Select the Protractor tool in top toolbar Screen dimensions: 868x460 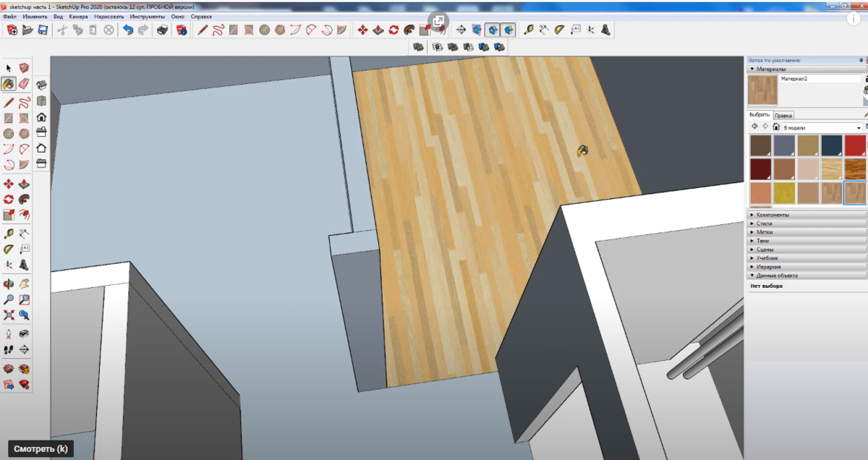[560, 30]
